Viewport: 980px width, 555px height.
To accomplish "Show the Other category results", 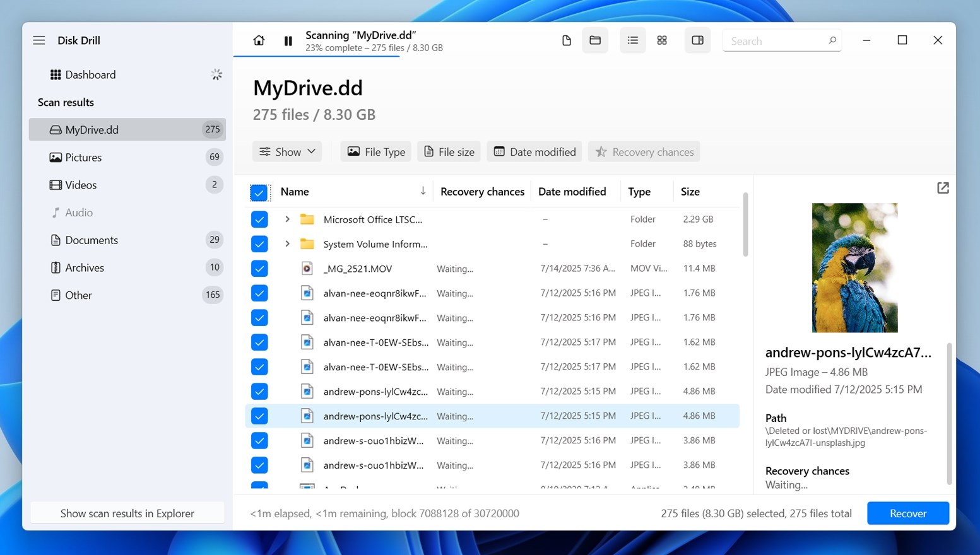I will (x=127, y=295).
